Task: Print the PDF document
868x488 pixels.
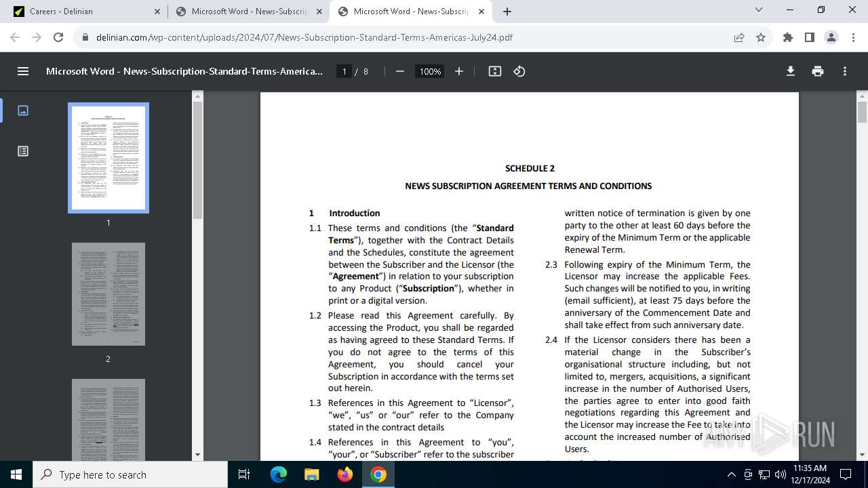Action: [818, 71]
